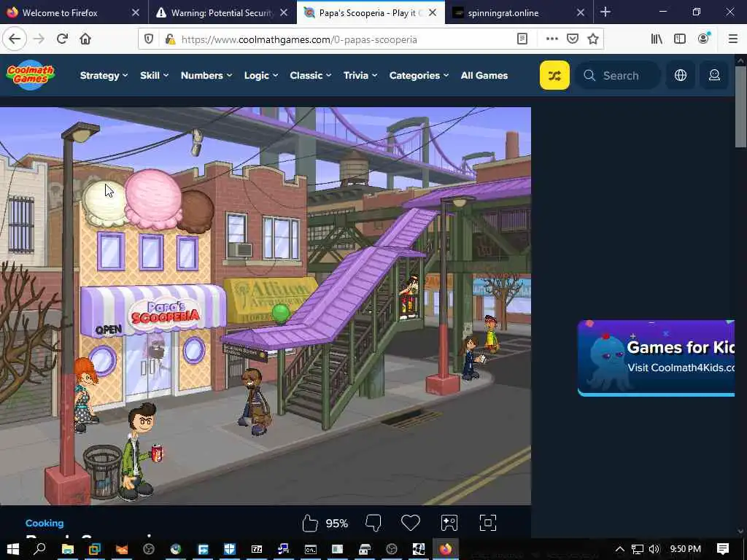
Task: Open 7-Zip from the taskbar
Action: tap(257, 549)
